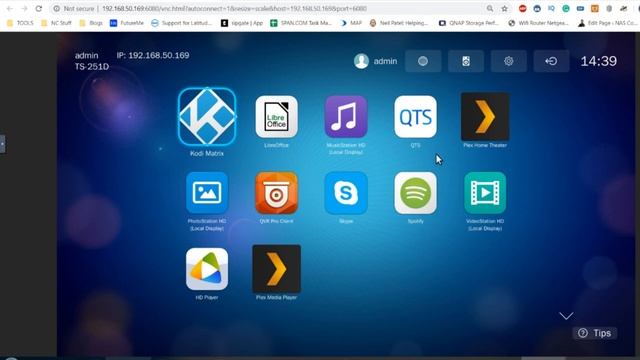Screen dimensions: 640x360
Task: Open SPAN.COM Task Manager bookmark
Action: pyautogui.click(x=301, y=23)
